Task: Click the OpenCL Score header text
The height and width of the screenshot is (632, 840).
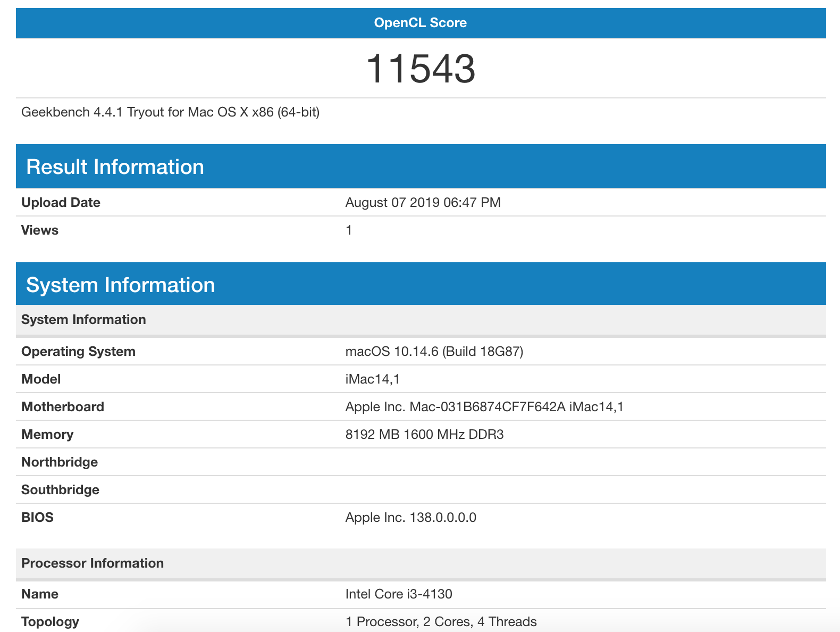Action: point(420,23)
